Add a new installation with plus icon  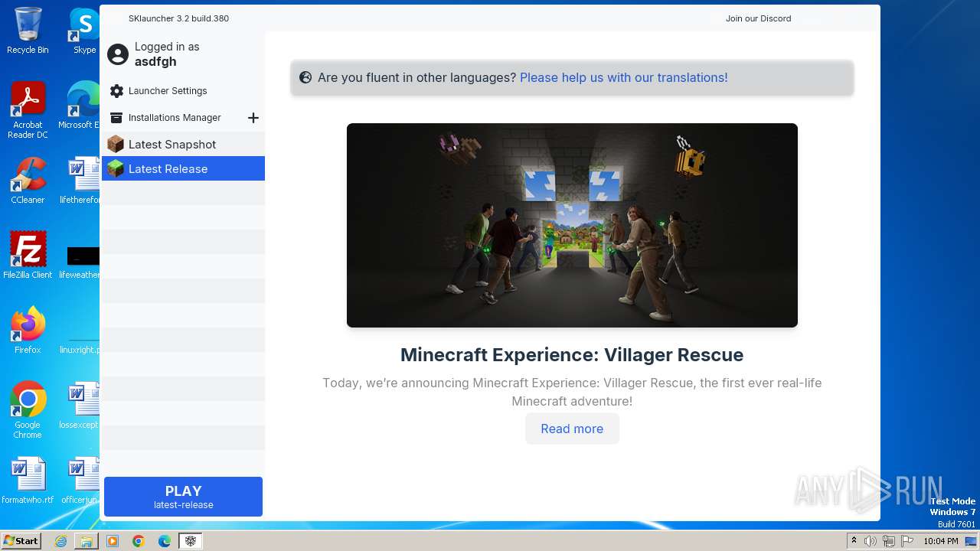click(253, 118)
